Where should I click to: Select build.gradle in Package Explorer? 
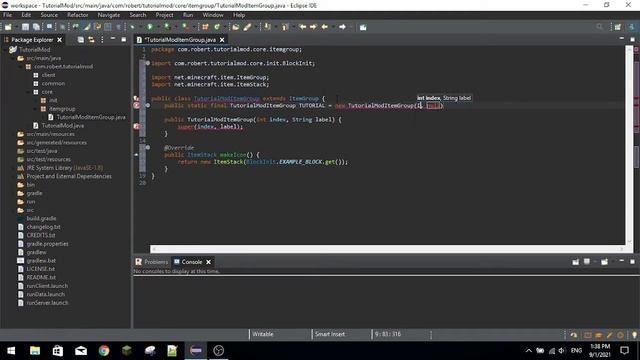coord(37,218)
